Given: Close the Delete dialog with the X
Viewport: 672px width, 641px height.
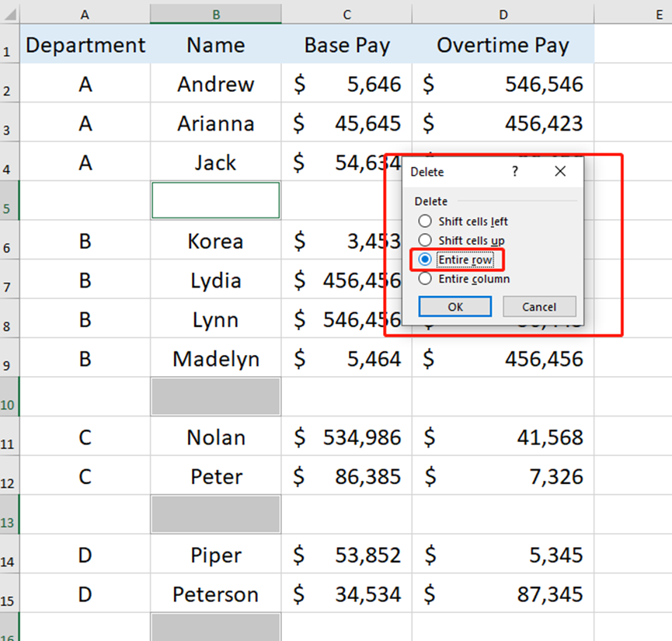Looking at the screenshot, I should 560,172.
